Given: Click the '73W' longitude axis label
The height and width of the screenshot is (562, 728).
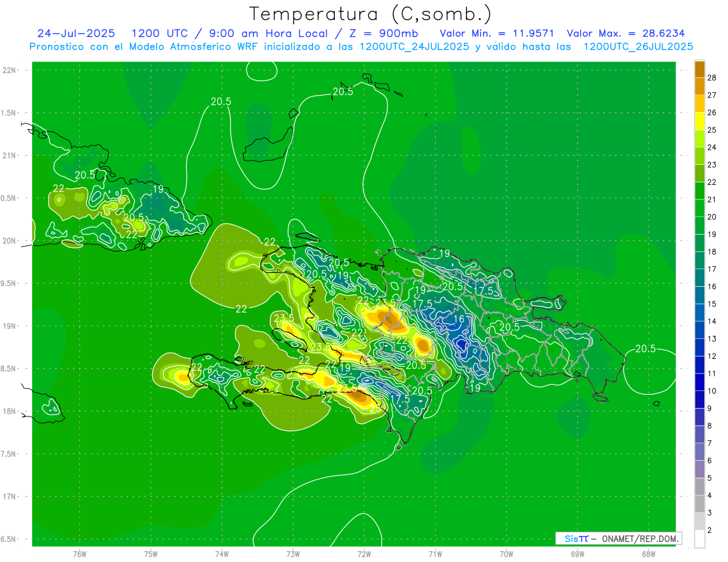Looking at the screenshot, I should point(293,554).
